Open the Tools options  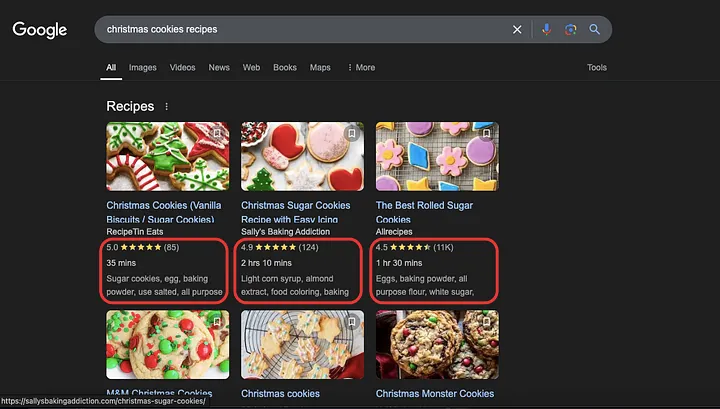tap(596, 67)
